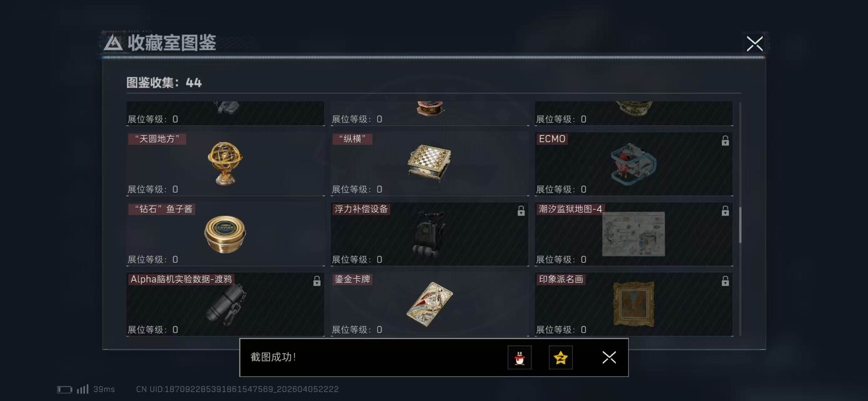Click the network signal bars indicator
The width and height of the screenshot is (868, 401).
click(x=83, y=389)
